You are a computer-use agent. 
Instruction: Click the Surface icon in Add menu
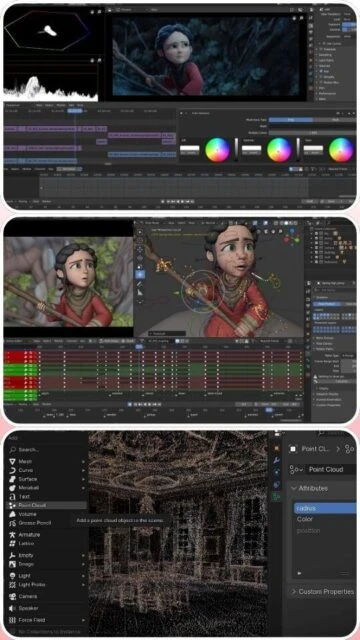[12, 479]
